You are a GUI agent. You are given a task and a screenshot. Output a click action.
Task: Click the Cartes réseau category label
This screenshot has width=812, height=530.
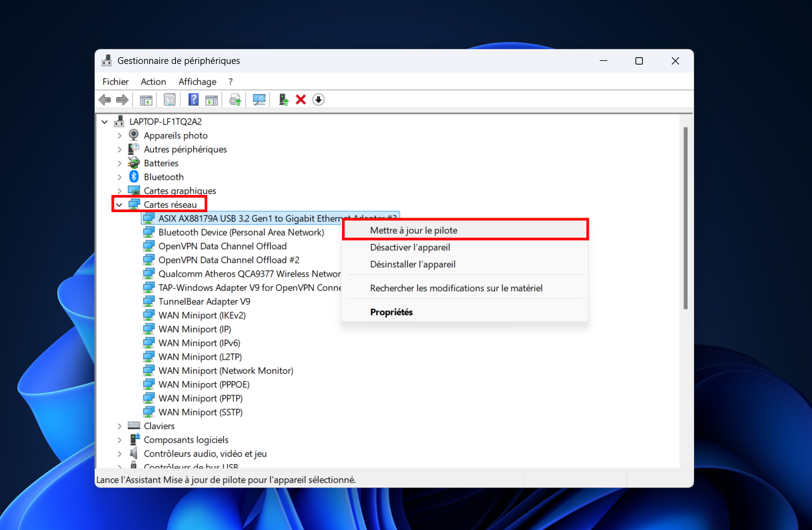(170, 204)
